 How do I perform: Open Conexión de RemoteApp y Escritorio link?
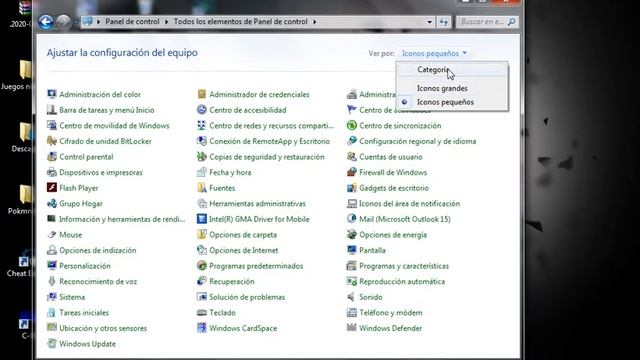click(269, 141)
